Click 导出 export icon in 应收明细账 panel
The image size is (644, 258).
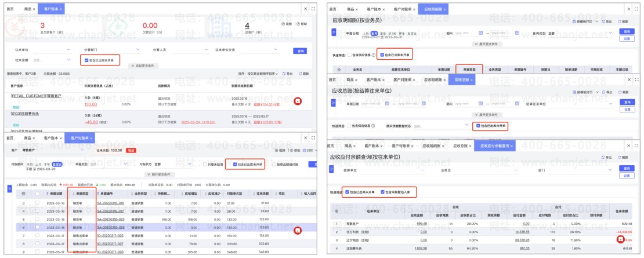[x=603, y=21]
